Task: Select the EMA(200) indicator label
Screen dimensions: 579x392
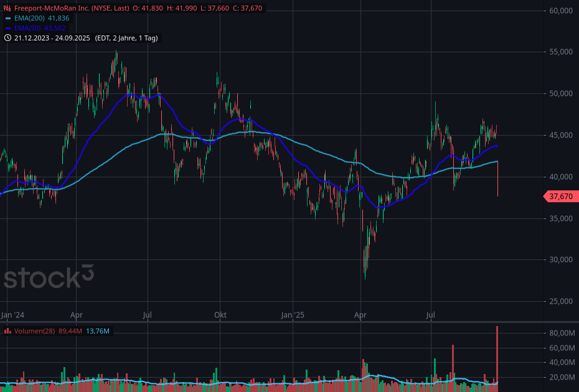Action: 27,19
